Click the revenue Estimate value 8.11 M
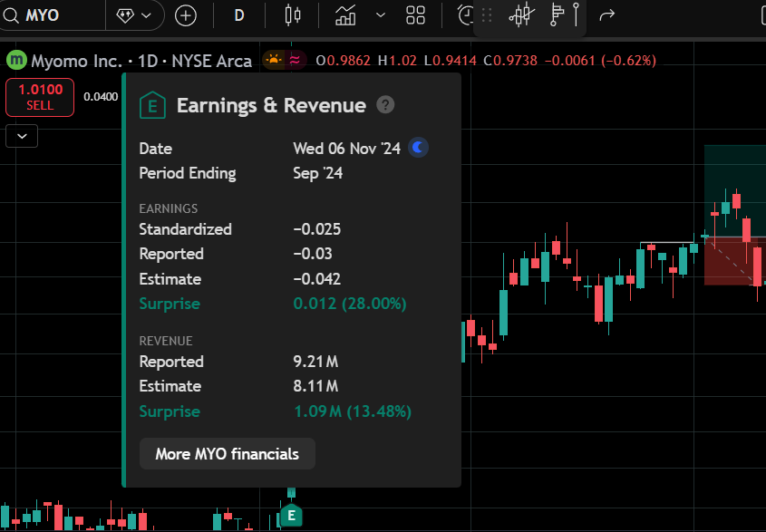 coord(315,386)
